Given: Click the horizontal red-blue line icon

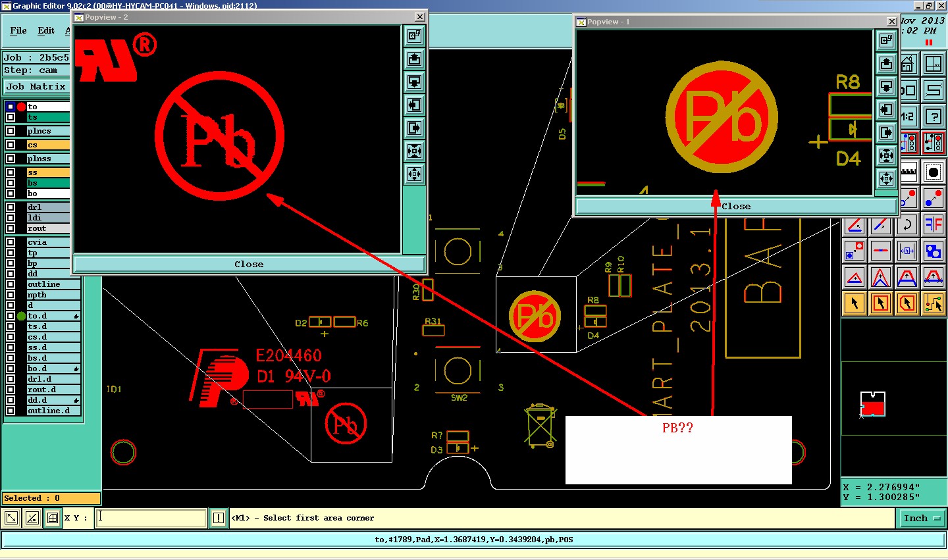Looking at the screenshot, I should (881, 251).
